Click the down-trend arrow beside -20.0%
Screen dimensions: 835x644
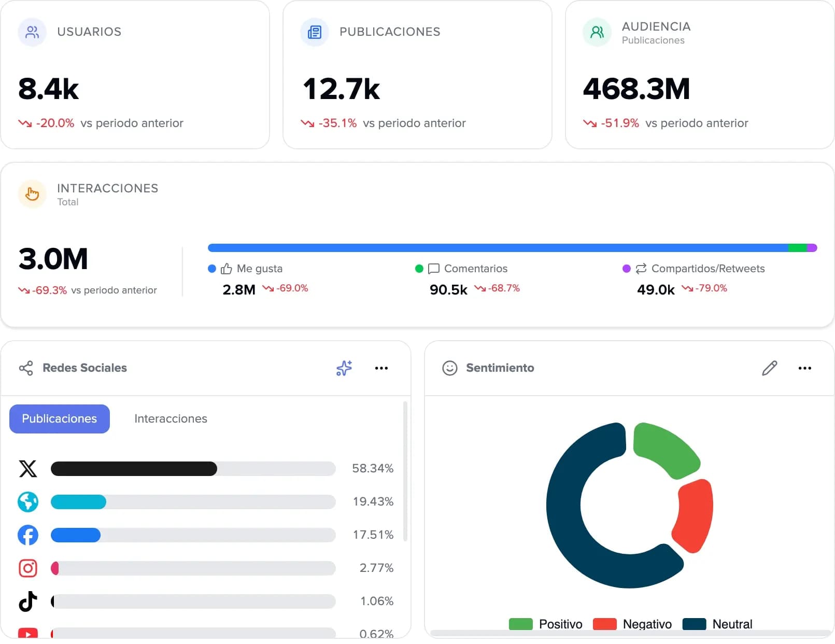pyautogui.click(x=25, y=123)
